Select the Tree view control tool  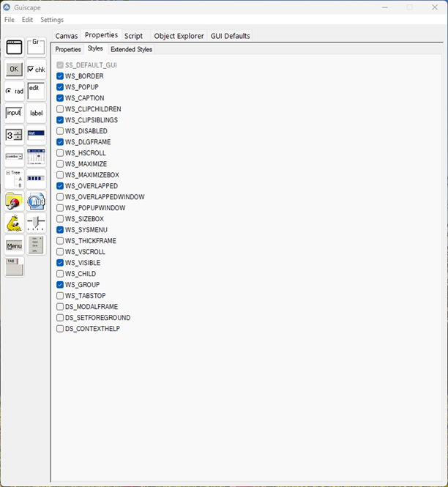pyautogui.click(x=14, y=179)
